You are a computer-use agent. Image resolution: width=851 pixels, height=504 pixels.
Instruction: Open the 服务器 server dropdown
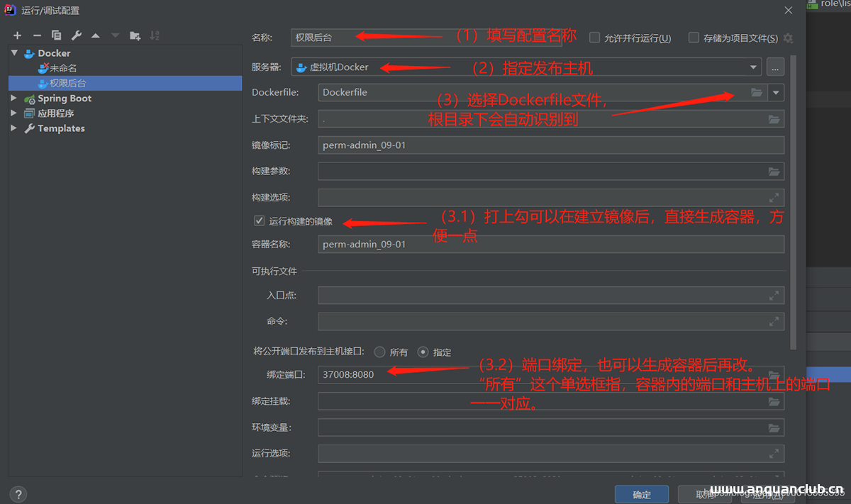click(x=754, y=67)
